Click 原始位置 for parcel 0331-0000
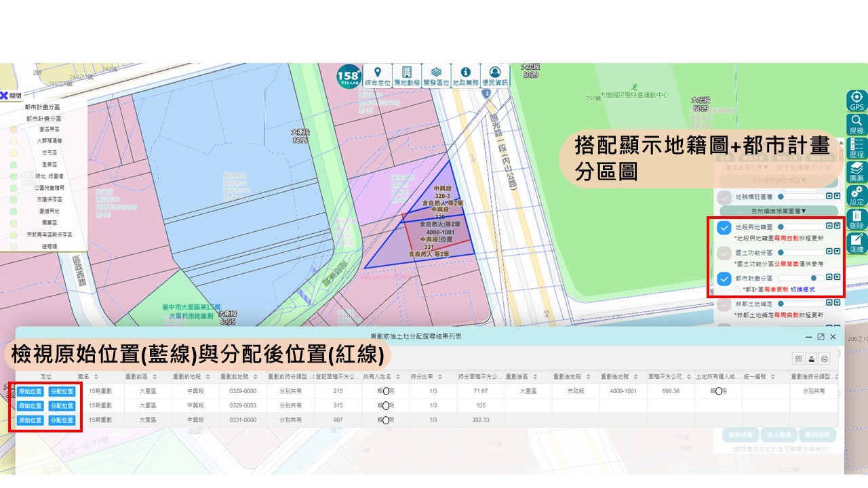The height and width of the screenshot is (488, 868). (30, 420)
